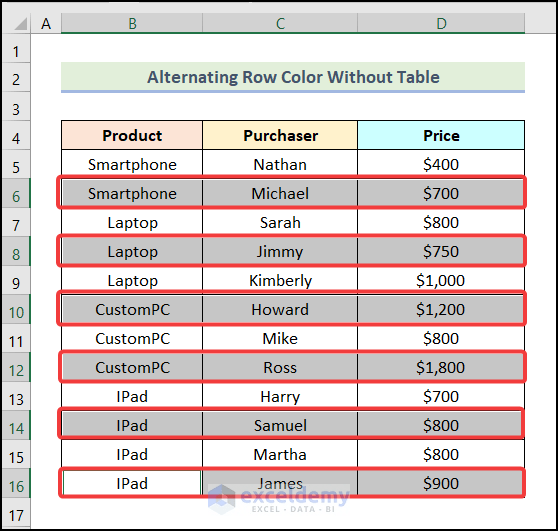Select the Martha cell
Screen dimensions: 558x531
[x=280, y=454]
